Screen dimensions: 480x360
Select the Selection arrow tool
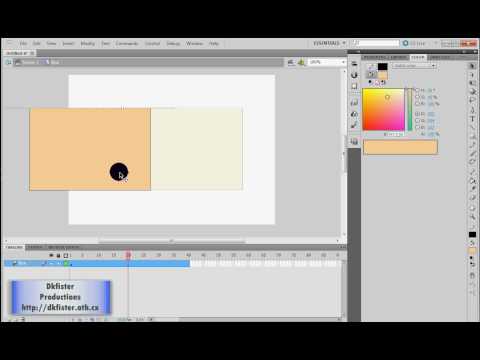coord(472,66)
